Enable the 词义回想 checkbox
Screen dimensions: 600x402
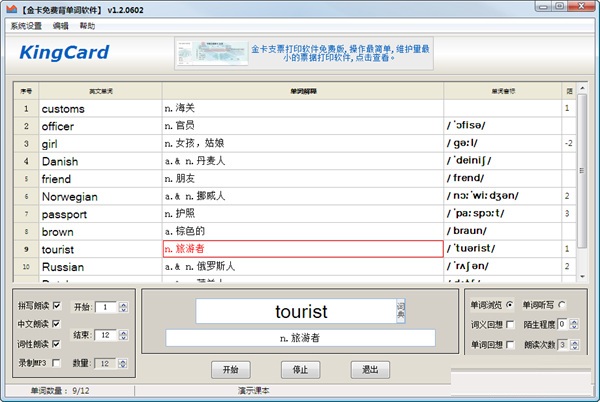point(510,324)
